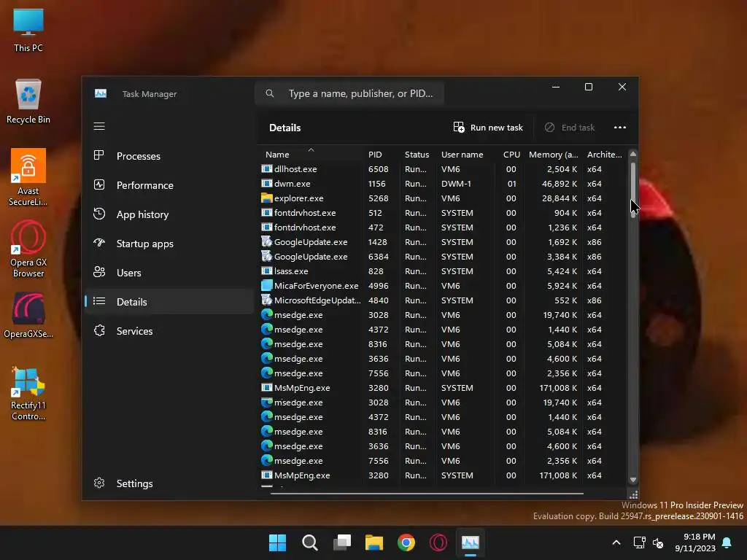Click the search magnifier icon in Task Manager
Viewport: 747px width, 560px height.
coord(270,93)
